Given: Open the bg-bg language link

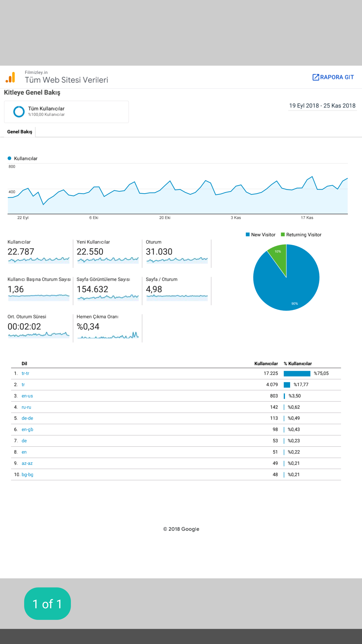Looking at the screenshot, I should click(x=27, y=474).
